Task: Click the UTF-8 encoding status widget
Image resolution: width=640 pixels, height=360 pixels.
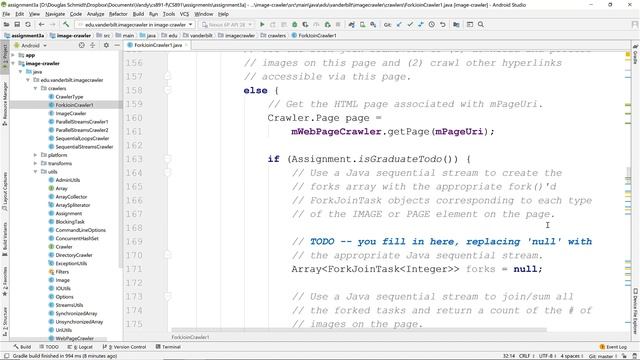Action: click(x=546, y=356)
